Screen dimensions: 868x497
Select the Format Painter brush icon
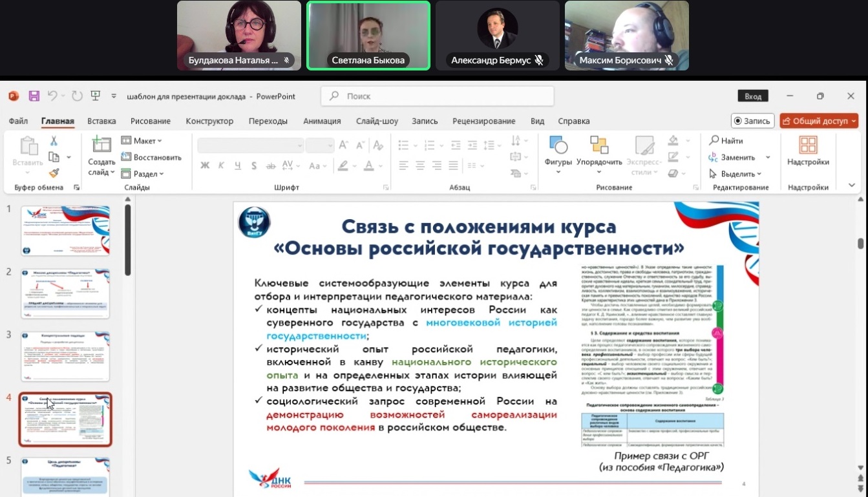[x=54, y=173]
